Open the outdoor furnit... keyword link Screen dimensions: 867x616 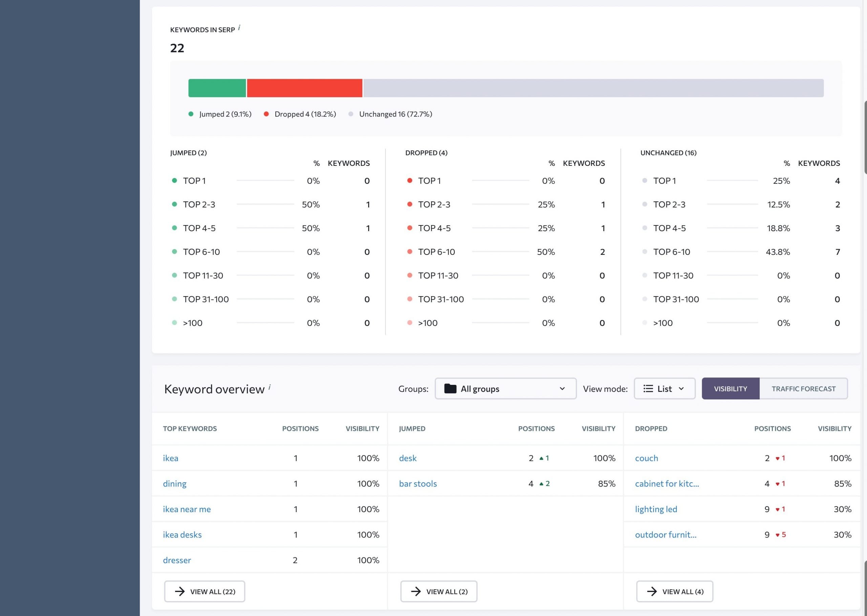(x=665, y=534)
